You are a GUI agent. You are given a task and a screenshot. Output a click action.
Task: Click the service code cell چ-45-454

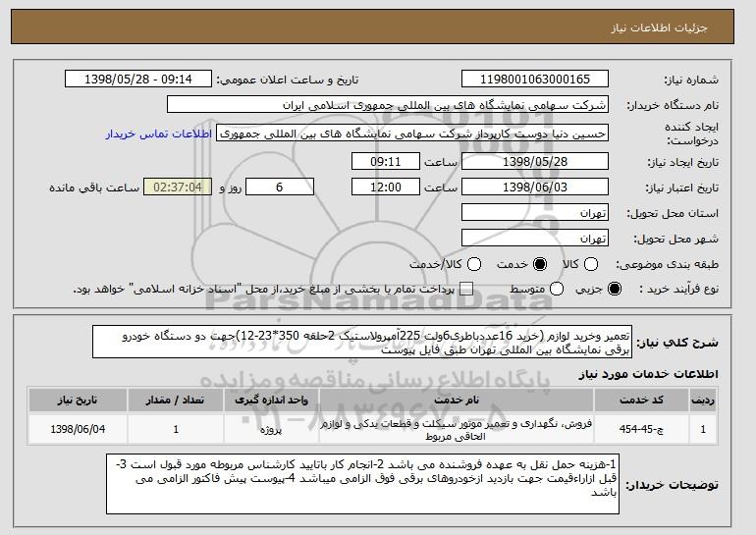point(641,429)
